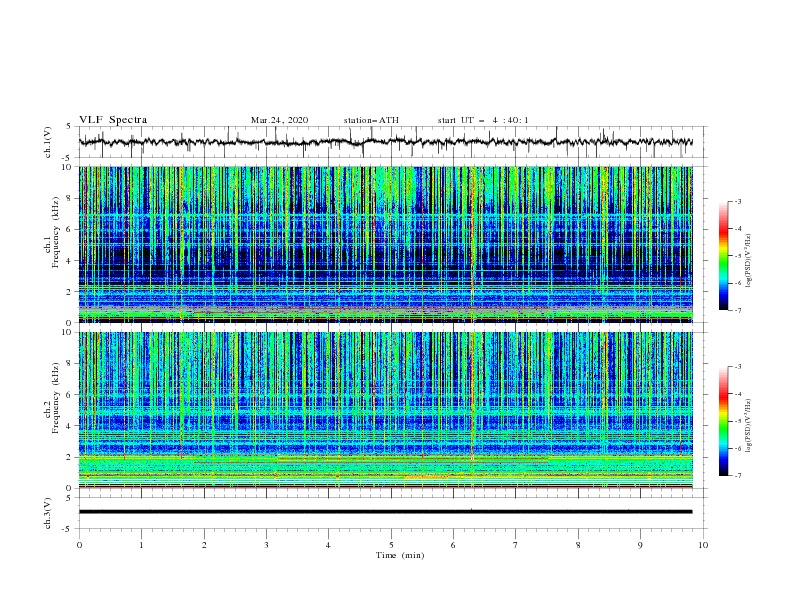Screen dimensions: 792x612
Task: Click the ch.1 PSD color bar
Action: [723, 256]
